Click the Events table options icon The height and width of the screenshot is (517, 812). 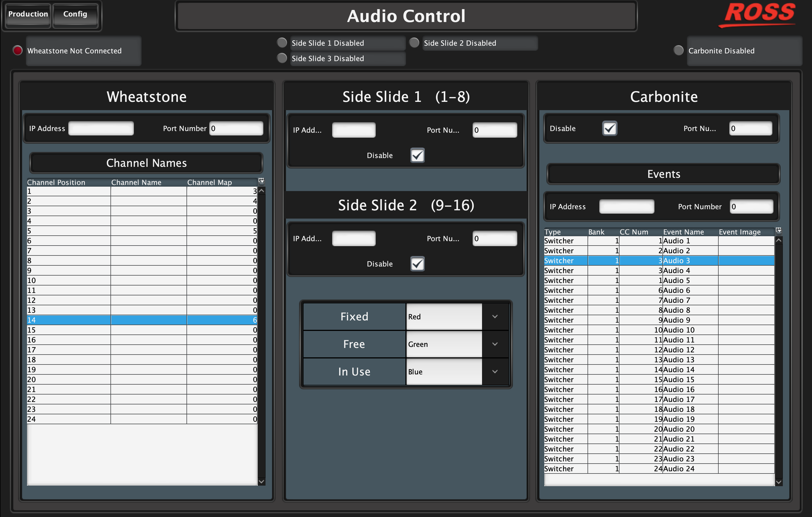click(779, 230)
